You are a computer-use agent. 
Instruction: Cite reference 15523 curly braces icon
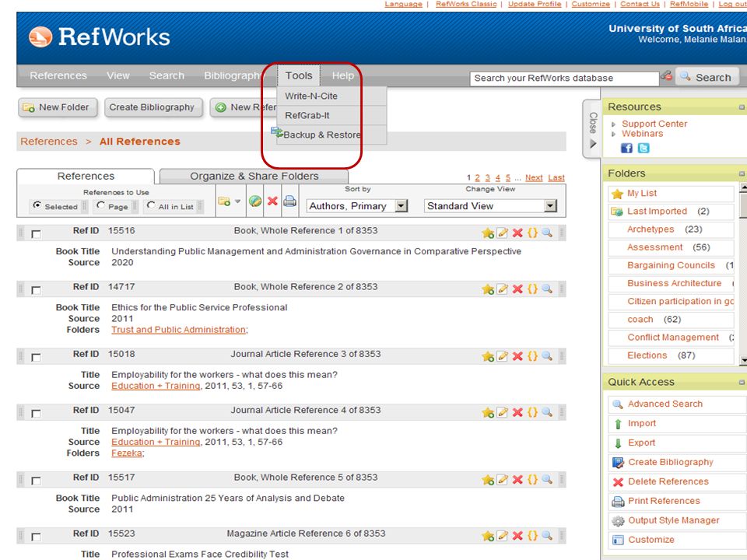(x=532, y=535)
